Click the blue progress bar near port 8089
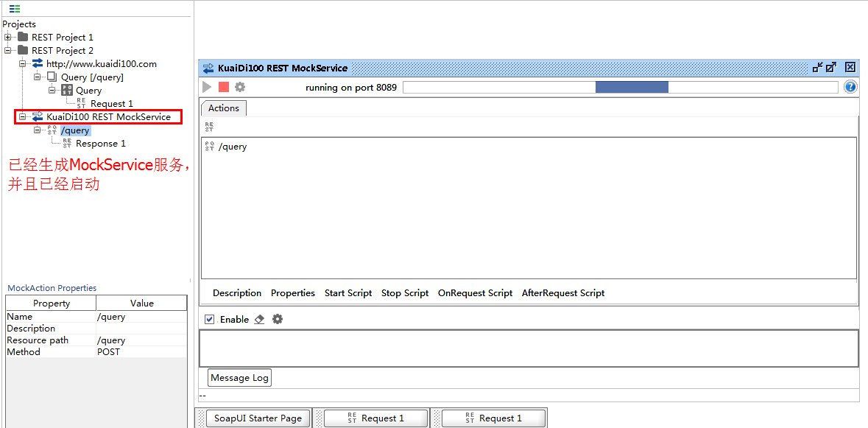The height and width of the screenshot is (428, 868). [x=632, y=86]
